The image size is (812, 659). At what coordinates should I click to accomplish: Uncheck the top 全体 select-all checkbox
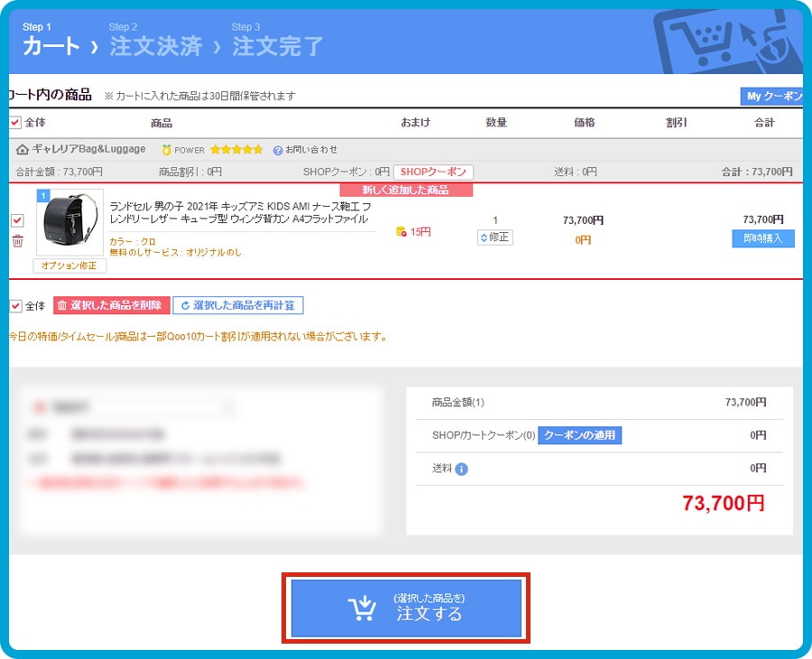pyautogui.click(x=15, y=123)
